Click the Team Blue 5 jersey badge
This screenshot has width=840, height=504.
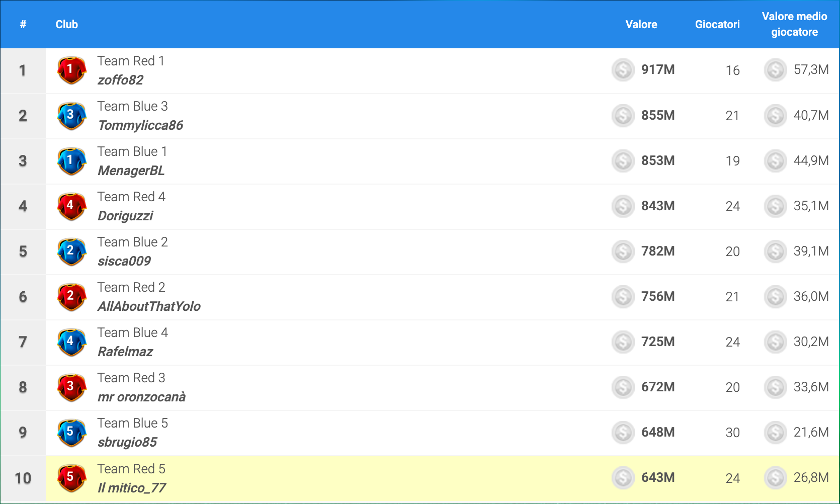[71, 433]
